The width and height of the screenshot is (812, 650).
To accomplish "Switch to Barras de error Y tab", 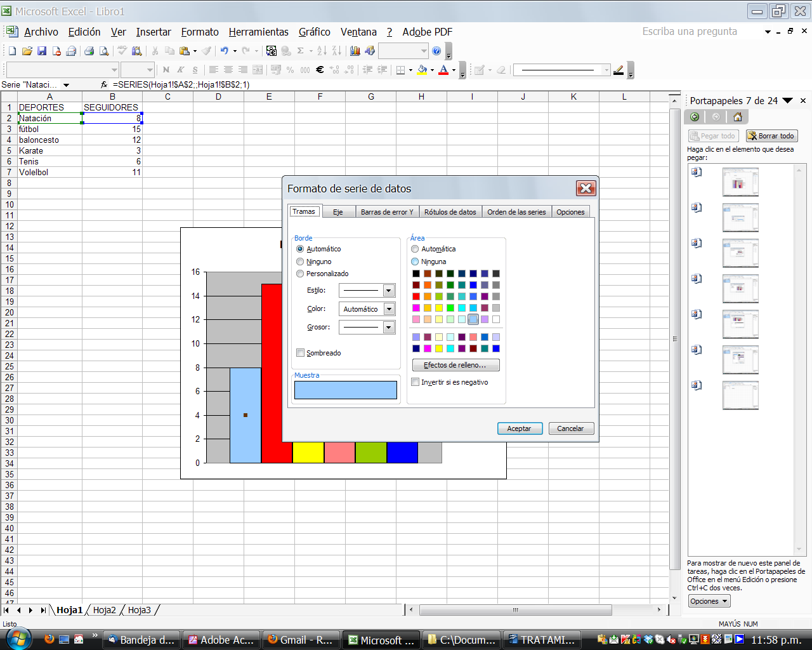I will pos(387,212).
